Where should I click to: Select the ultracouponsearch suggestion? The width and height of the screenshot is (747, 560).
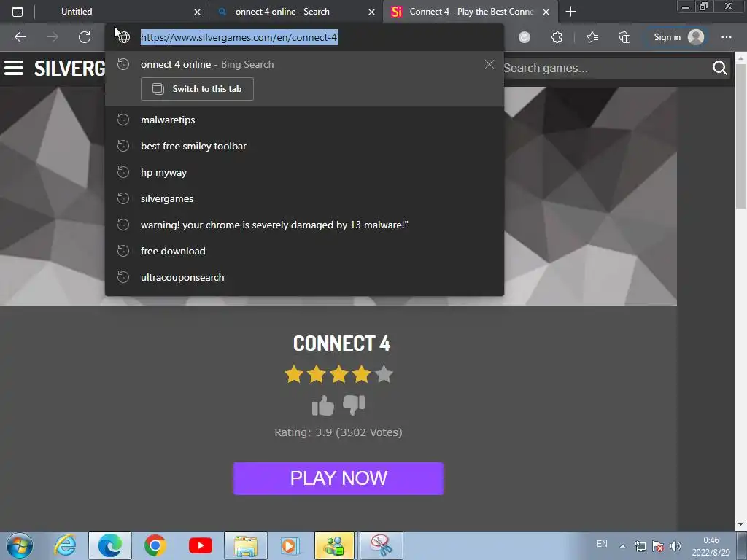tap(304, 277)
